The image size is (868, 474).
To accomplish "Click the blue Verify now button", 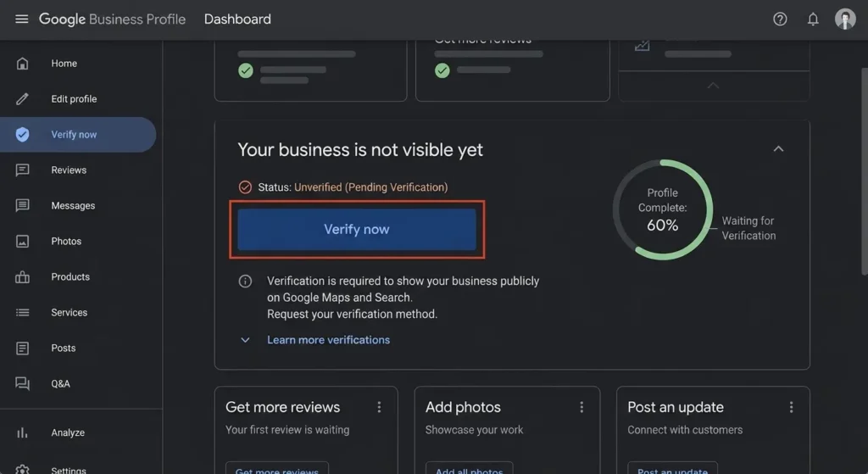I will pos(357,229).
